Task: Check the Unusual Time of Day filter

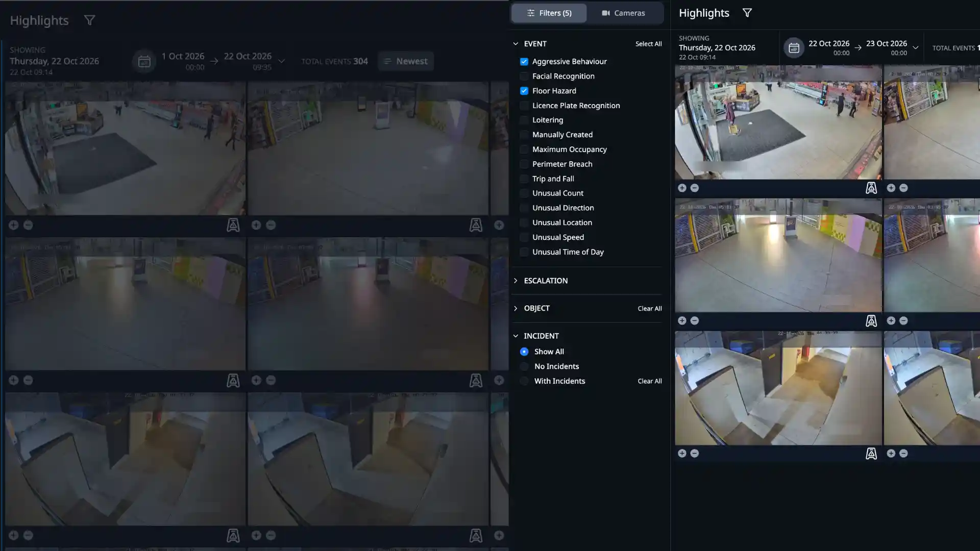Action: click(x=524, y=252)
